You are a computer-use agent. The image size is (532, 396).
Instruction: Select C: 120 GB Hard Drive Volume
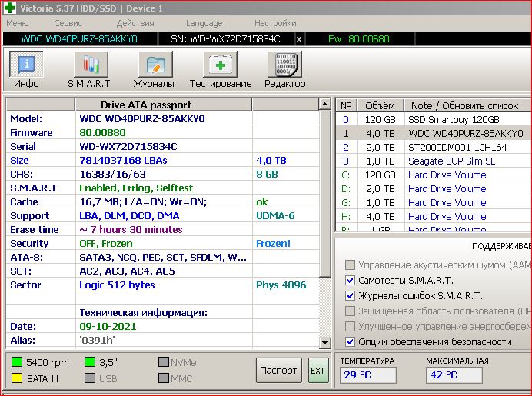click(434, 175)
